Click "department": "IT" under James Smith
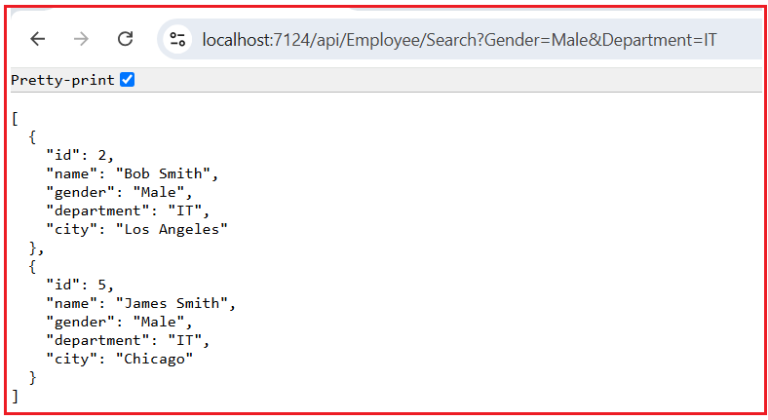 pyautogui.click(x=128, y=341)
